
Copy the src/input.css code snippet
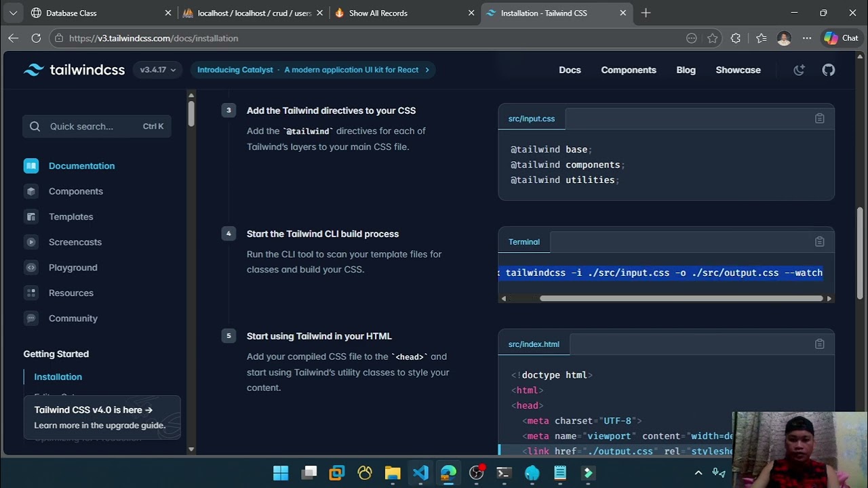click(819, 119)
